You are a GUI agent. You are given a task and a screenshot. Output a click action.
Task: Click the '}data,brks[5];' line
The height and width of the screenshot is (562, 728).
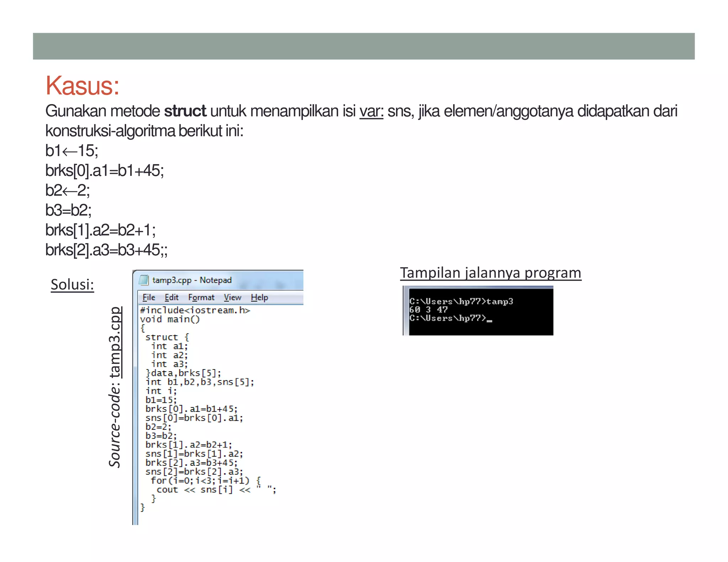pyautogui.click(x=183, y=373)
